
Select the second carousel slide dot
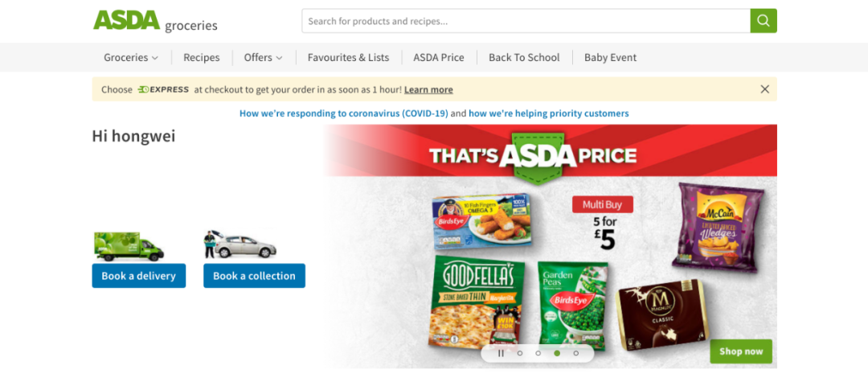[x=538, y=353]
